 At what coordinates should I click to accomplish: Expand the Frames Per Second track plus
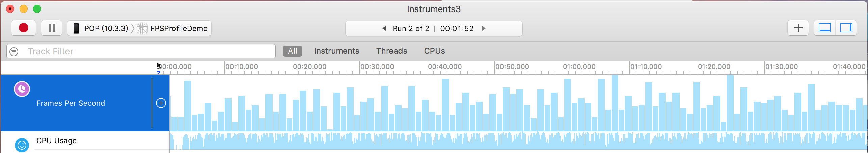(x=161, y=103)
